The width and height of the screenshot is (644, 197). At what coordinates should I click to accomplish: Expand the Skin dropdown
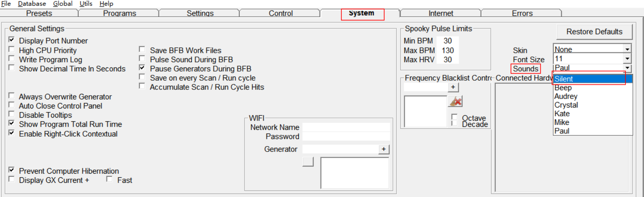[627, 49]
